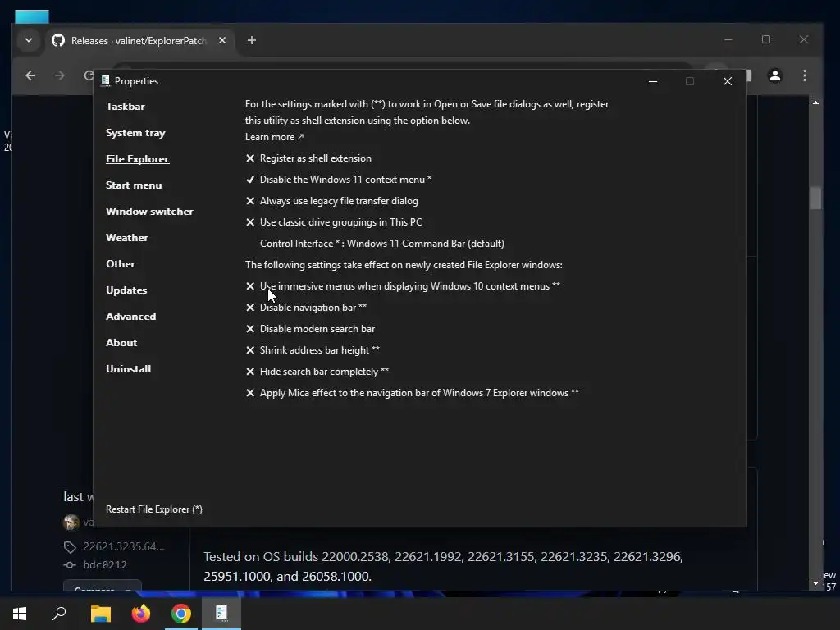Enable Mica effect for Windows 7 Explorer windows
This screenshot has height=630, width=840.
pos(413,393)
